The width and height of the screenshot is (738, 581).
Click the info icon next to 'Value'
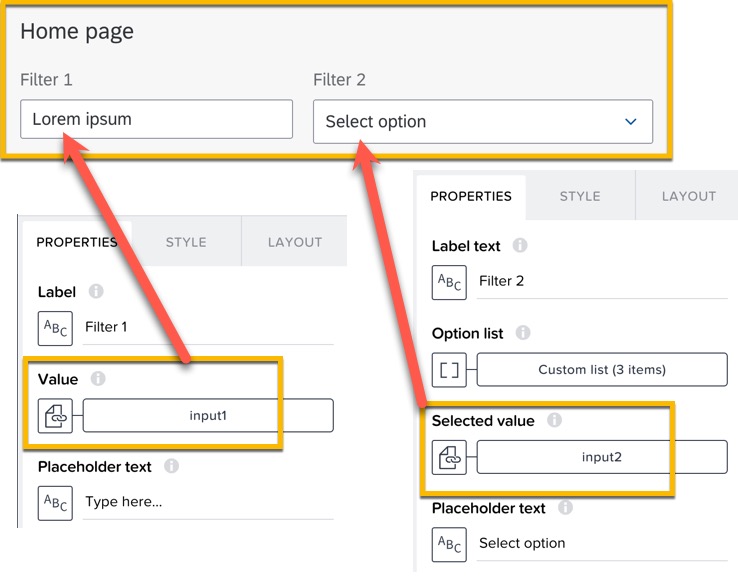pos(97,379)
